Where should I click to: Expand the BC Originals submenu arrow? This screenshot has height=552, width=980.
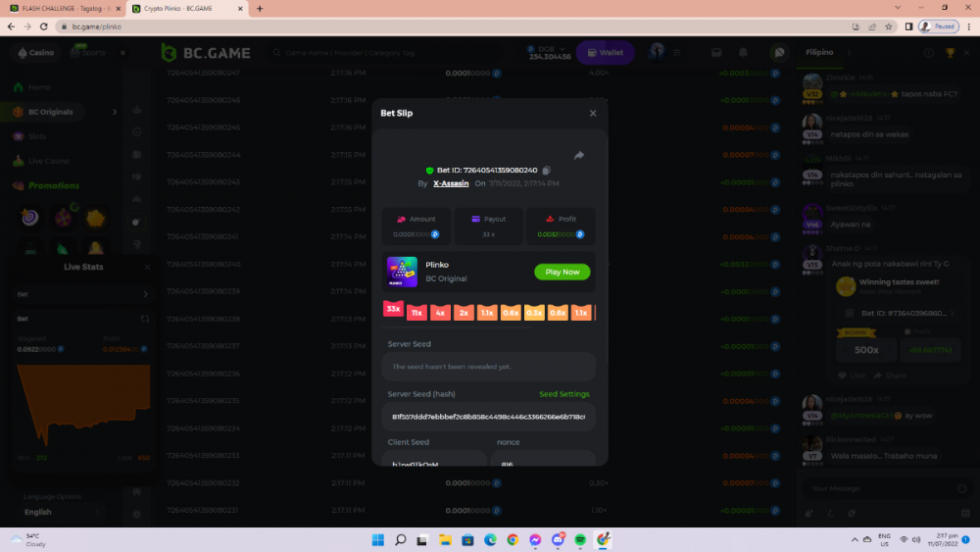click(x=115, y=112)
